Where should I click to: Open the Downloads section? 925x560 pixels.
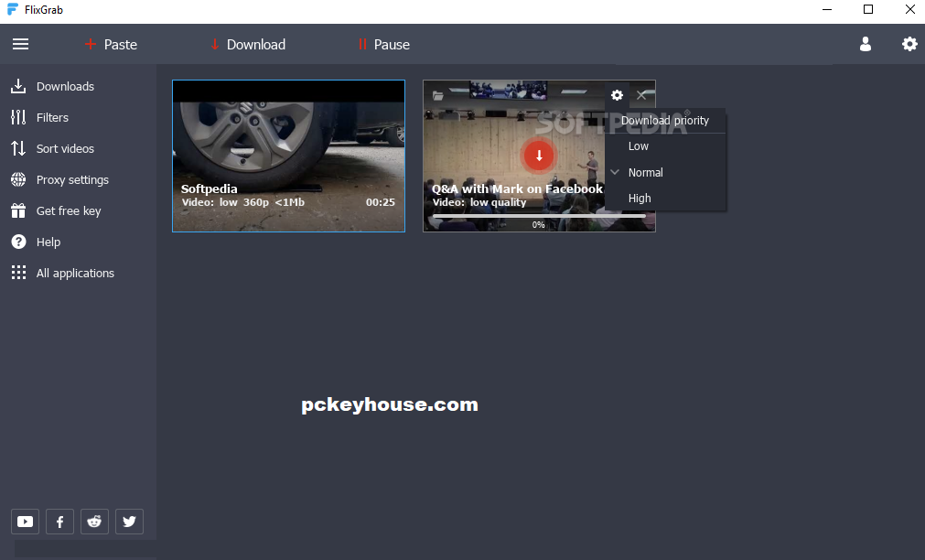(65, 86)
